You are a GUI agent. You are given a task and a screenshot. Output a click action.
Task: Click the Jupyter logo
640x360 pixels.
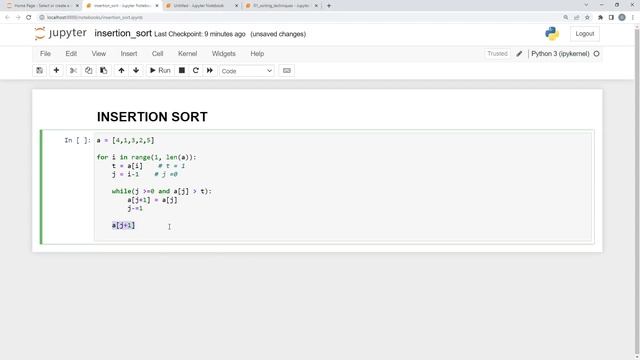[x=60, y=33]
